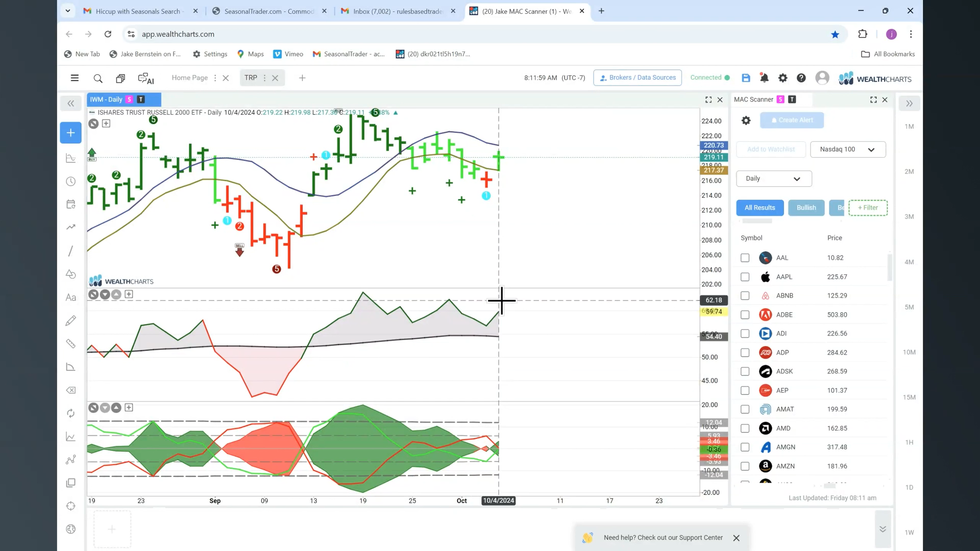Screen dimensions: 980x551
Task: Maximize the MAC Scanner panel
Action: point(873,100)
